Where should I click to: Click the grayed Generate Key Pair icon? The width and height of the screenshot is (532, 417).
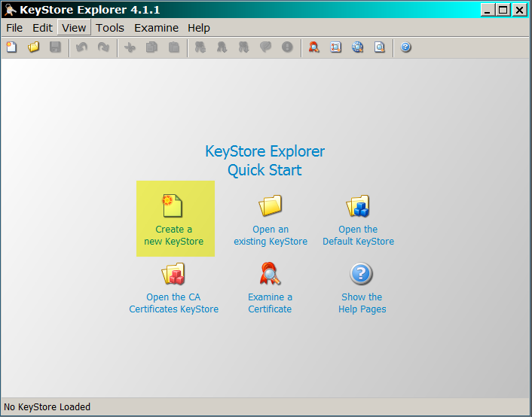200,47
